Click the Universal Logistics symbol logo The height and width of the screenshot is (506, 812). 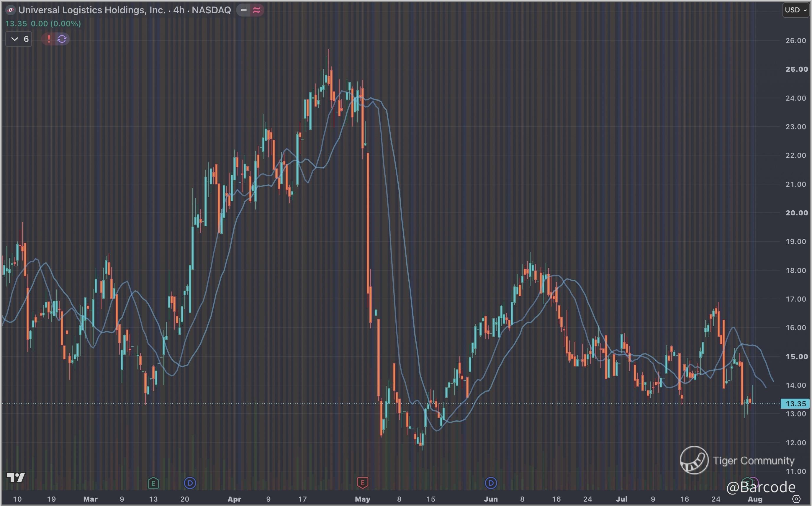(x=11, y=10)
